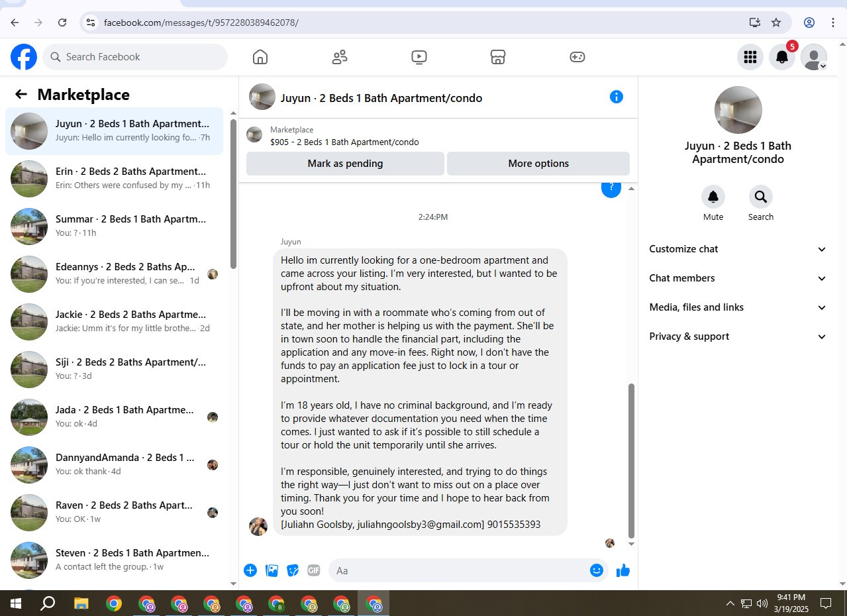Open more actions plus icon

(x=250, y=570)
